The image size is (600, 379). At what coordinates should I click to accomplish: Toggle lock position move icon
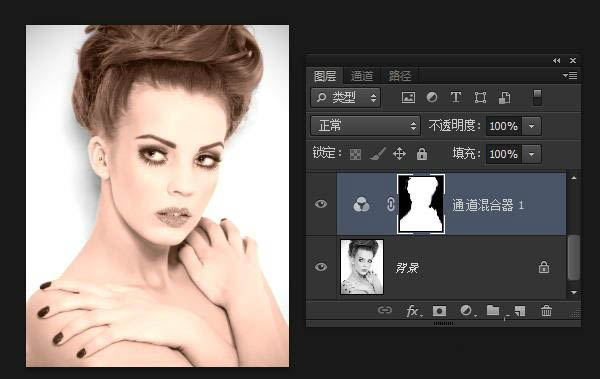[x=399, y=154]
